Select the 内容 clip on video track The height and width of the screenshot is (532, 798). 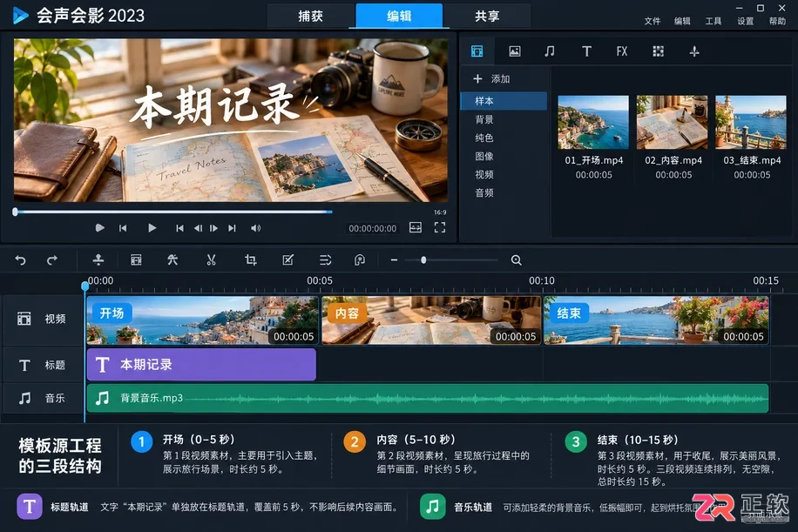coord(431,320)
